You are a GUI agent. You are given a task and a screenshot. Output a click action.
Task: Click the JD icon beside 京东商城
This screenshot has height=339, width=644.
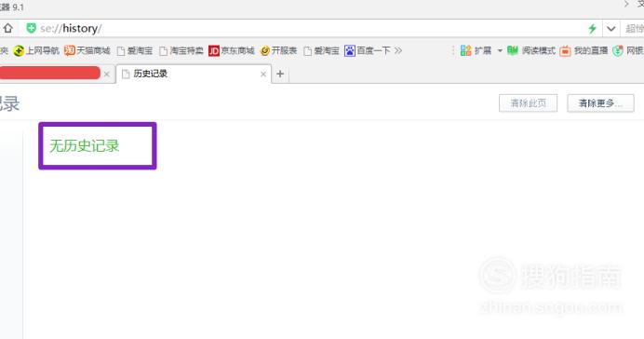click(x=214, y=51)
